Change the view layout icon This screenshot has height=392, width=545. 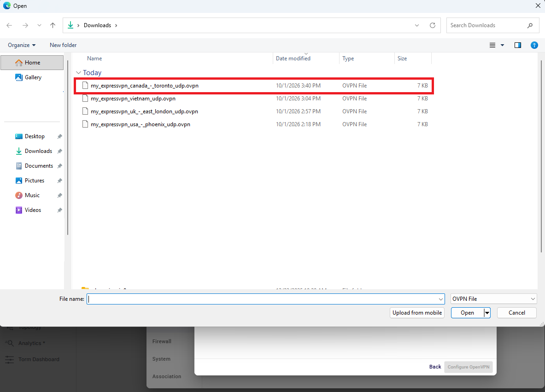coord(492,45)
